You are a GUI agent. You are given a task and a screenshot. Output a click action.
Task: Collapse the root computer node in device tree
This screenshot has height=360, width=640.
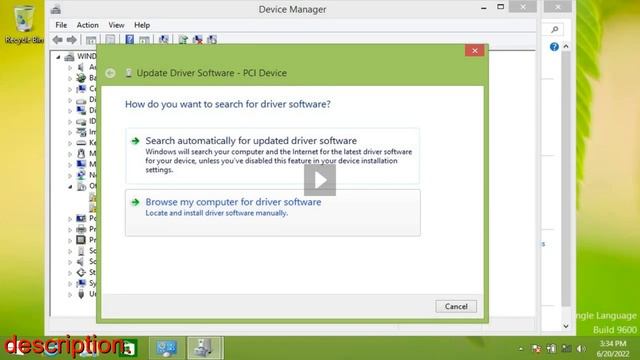click(58, 57)
